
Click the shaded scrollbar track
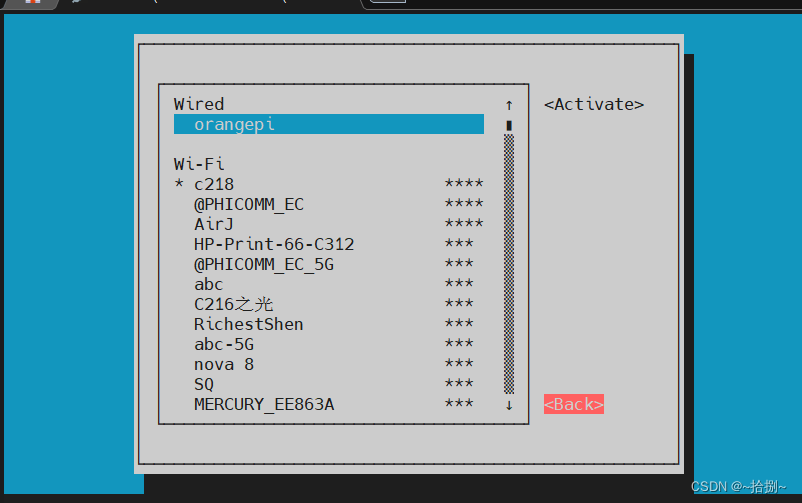click(509, 264)
